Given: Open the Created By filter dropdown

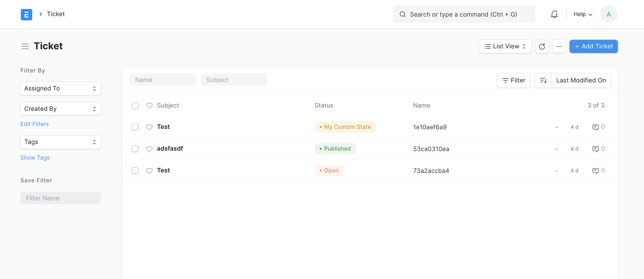Looking at the screenshot, I should 61,109.
